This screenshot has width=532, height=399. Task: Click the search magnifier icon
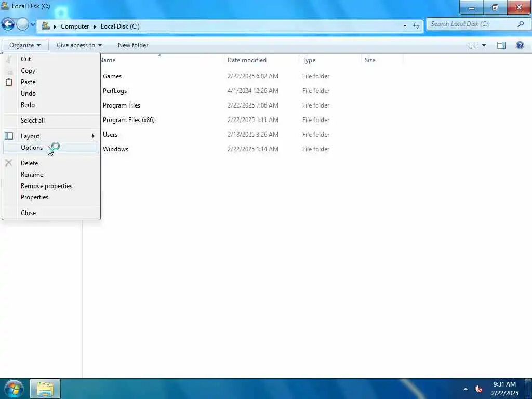coord(521,24)
